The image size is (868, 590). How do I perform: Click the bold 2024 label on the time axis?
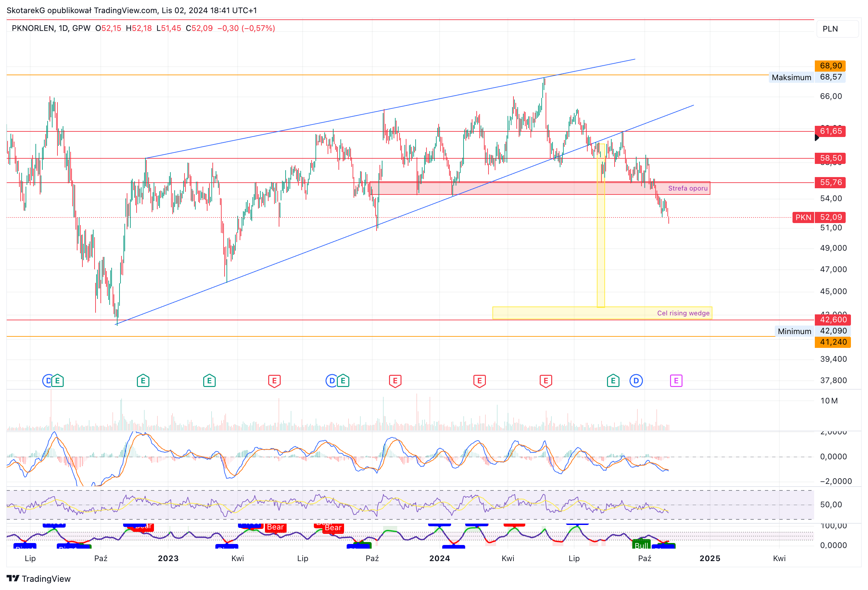pyautogui.click(x=440, y=558)
